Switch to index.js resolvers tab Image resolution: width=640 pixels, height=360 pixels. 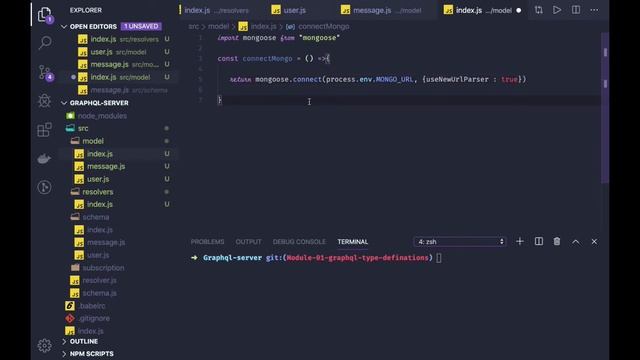[216, 10]
